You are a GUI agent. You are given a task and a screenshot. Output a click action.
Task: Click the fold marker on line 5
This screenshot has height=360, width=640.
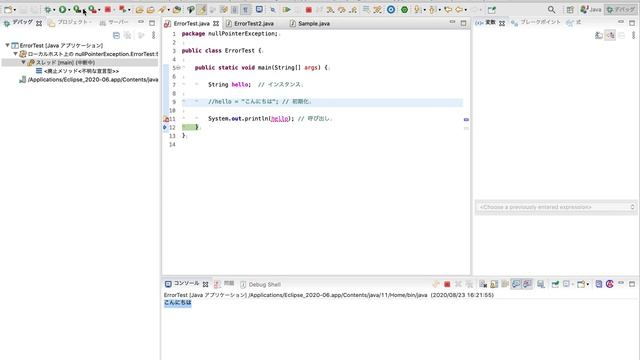point(178,68)
